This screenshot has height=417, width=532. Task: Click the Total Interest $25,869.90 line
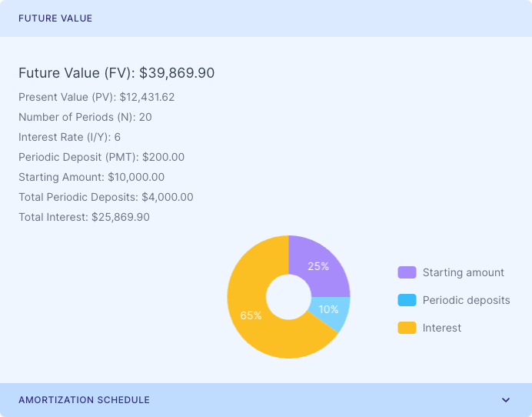[x=84, y=217]
